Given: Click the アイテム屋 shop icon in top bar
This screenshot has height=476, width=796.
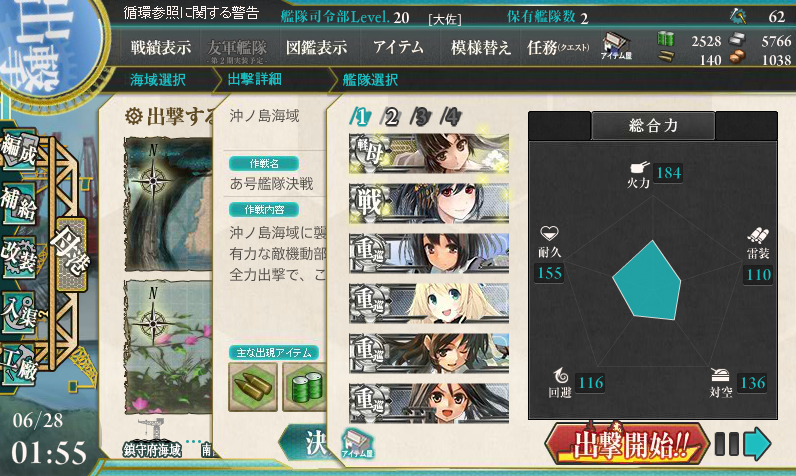Looking at the screenshot, I should click(x=616, y=47).
